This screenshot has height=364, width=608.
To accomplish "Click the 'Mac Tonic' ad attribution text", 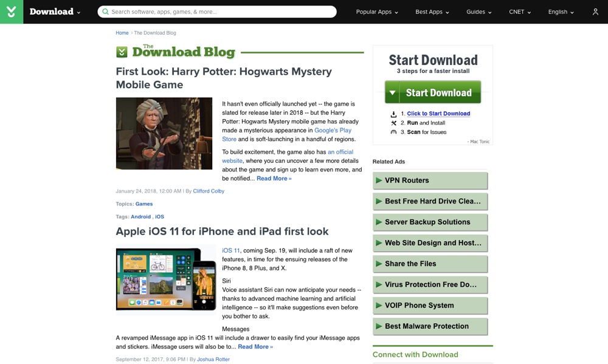I will coord(478,142).
